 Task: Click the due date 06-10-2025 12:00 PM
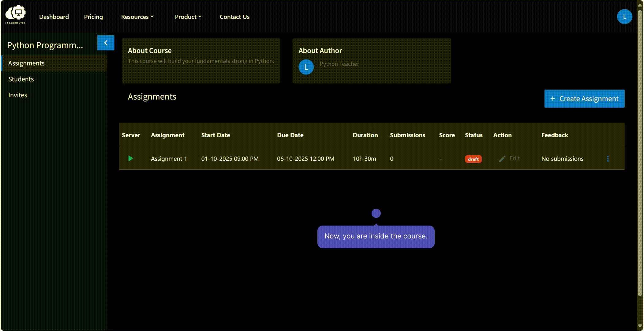(x=305, y=159)
